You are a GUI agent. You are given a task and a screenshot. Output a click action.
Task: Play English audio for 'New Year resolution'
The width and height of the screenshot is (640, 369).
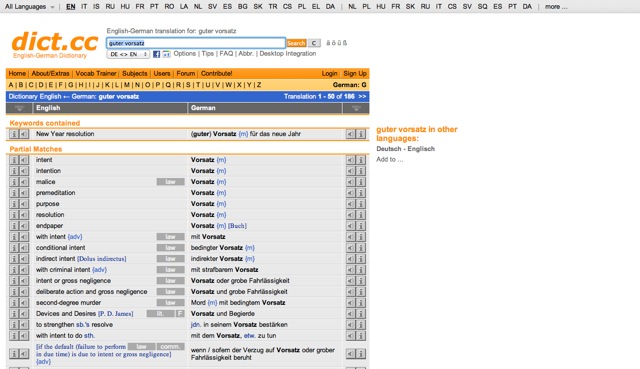[x=24, y=134]
